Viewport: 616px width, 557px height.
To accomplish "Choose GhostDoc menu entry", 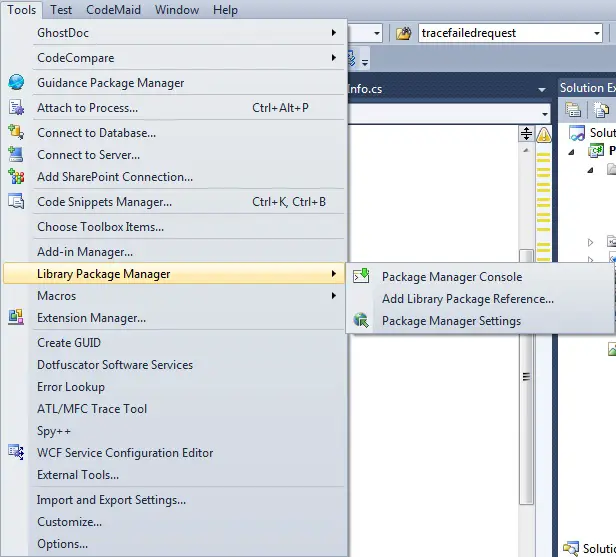I will click(x=175, y=33).
